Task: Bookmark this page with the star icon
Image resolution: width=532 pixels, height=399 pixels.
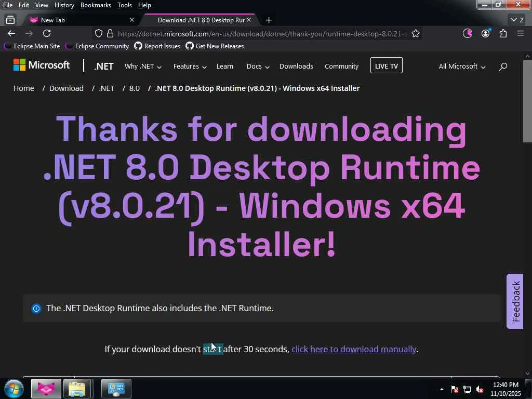Action: point(416,33)
